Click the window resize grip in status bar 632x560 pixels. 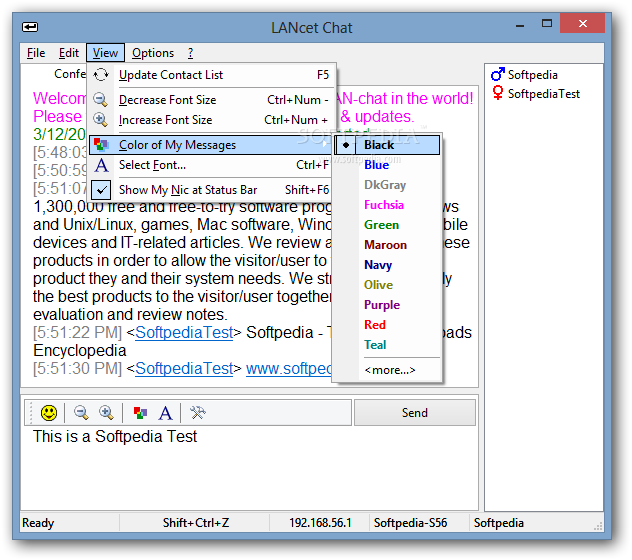(599, 526)
